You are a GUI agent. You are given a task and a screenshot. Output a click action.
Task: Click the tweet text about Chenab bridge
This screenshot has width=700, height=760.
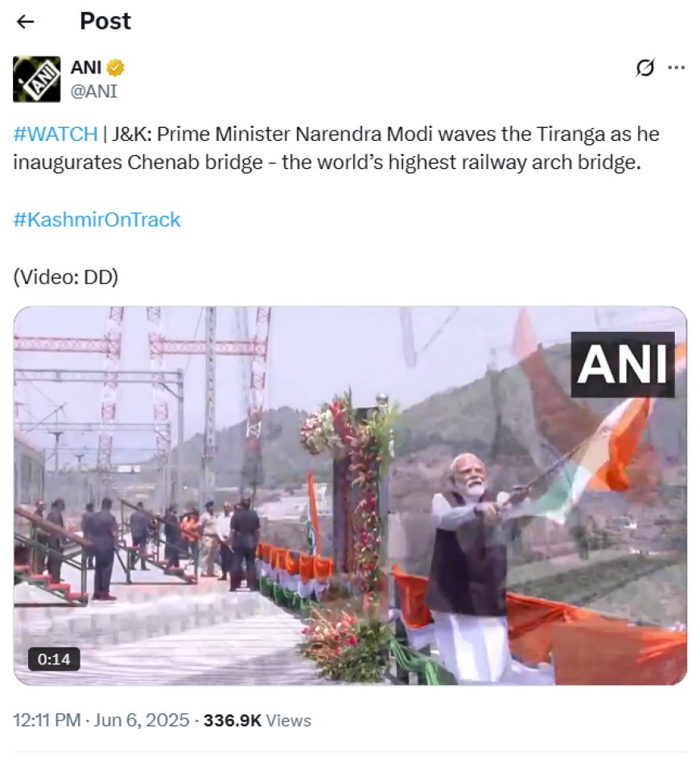(336, 148)
